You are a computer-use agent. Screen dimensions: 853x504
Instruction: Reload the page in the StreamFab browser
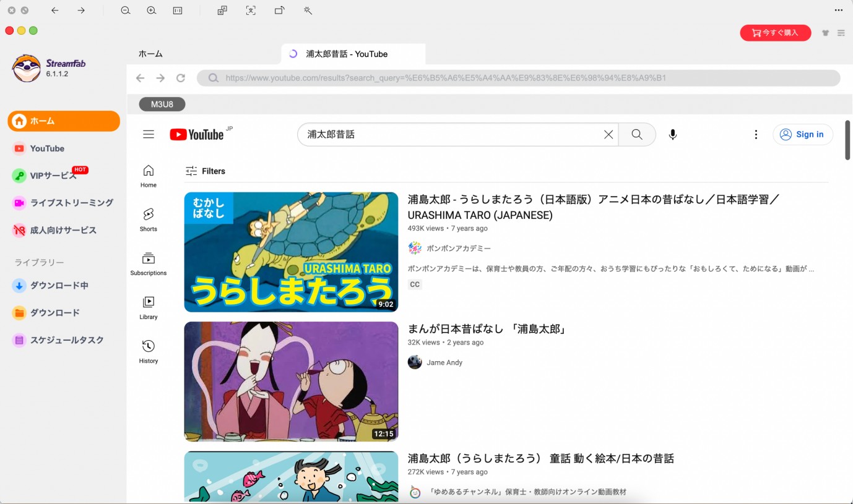click(x=181, y=78)
